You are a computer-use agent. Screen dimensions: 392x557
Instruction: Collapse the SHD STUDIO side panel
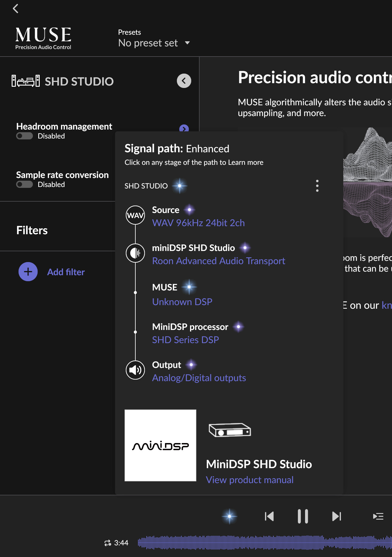[184, 81]
